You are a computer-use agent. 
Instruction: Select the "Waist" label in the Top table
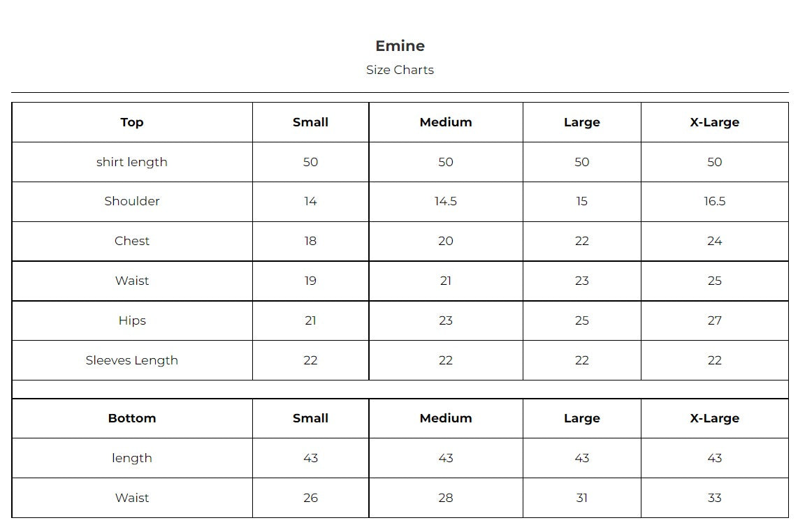coord(132,281)
